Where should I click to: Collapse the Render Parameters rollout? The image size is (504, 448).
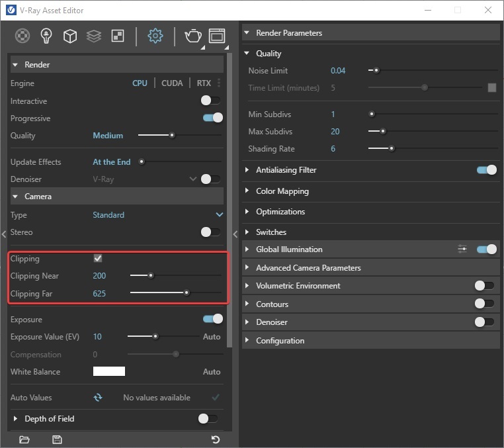(247, 32)
